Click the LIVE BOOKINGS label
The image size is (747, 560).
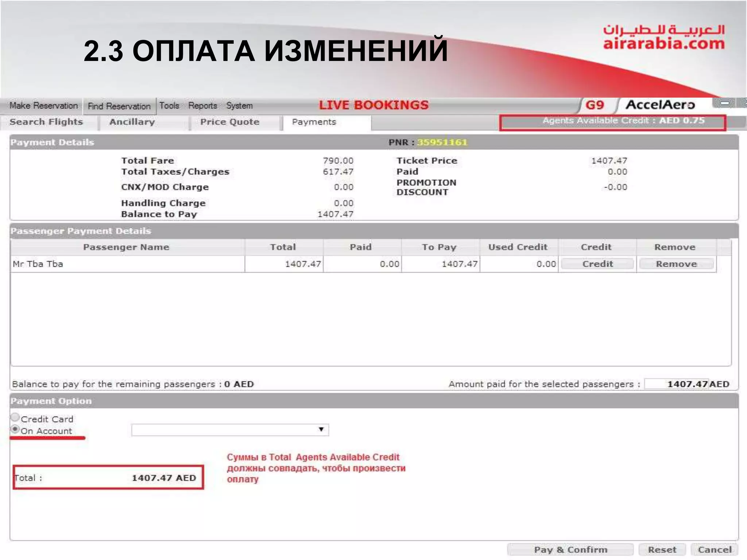374,105
